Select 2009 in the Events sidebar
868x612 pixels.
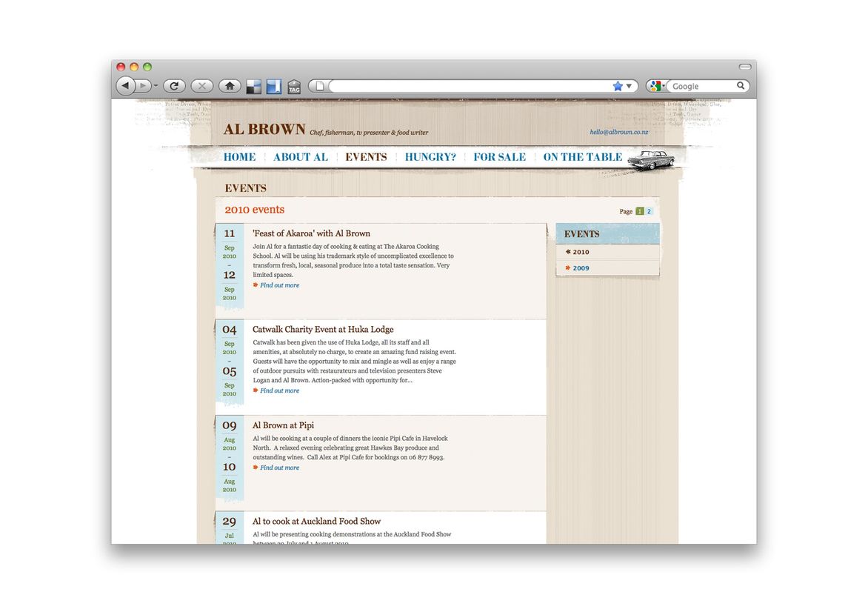(x=581, y=268)
